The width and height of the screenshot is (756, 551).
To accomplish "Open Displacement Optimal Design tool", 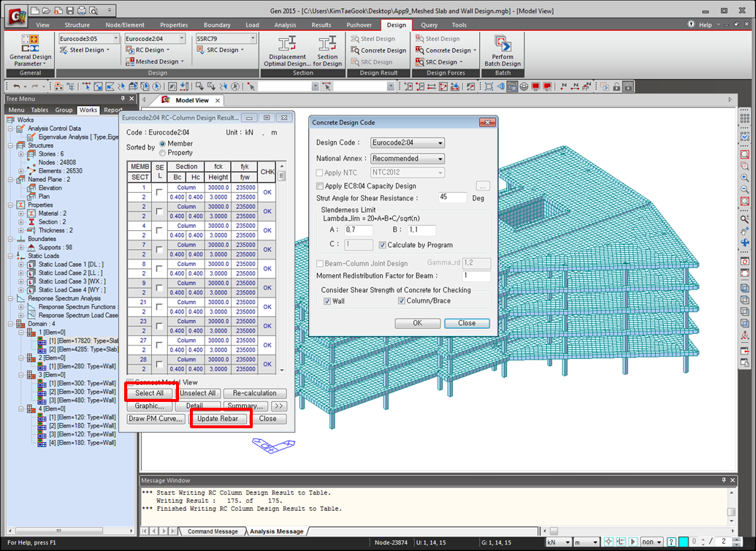I will 287,50.
